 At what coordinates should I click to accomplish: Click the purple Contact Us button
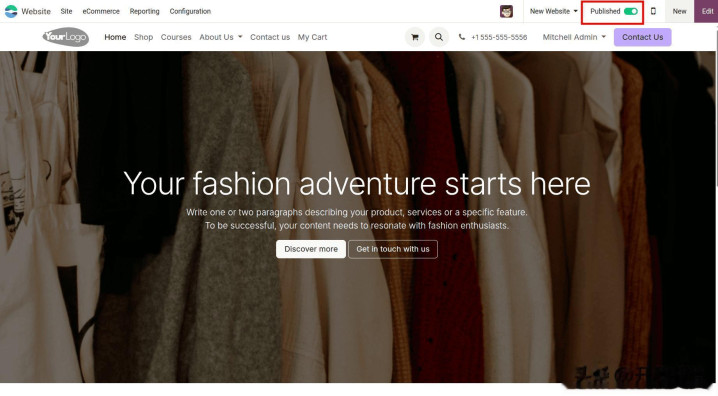coord(642,37)
